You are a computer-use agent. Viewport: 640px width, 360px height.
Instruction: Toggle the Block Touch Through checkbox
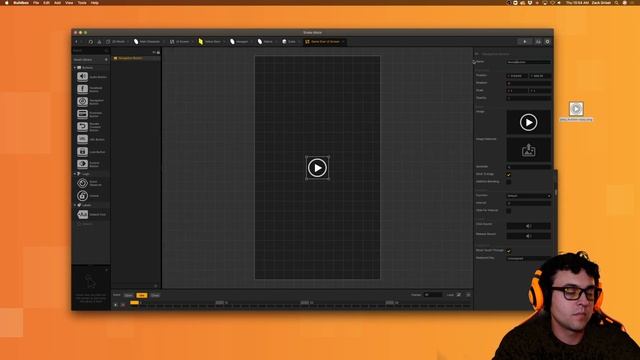coord(509,251)
